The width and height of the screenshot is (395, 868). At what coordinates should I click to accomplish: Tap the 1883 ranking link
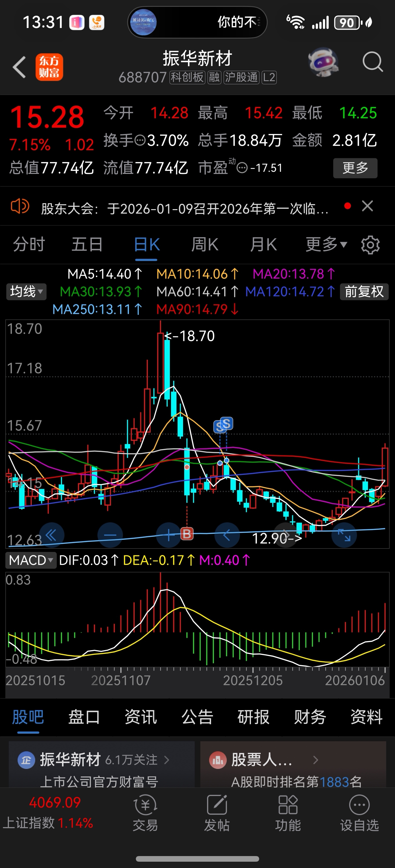tap(334, 782)
